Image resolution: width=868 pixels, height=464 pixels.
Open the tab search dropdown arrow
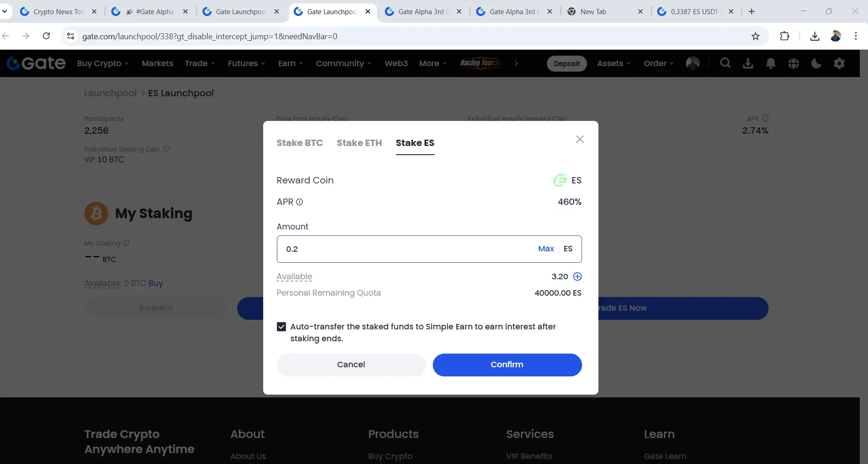click(5, 12)
